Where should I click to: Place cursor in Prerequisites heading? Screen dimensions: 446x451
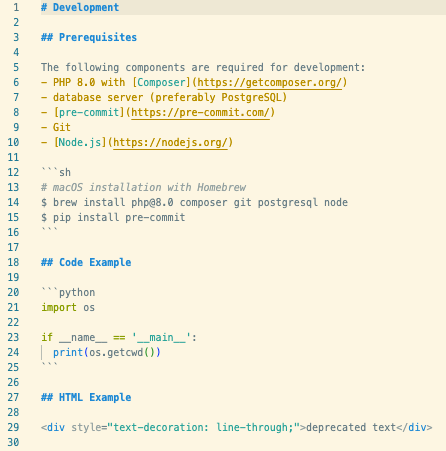coord(98,37)
